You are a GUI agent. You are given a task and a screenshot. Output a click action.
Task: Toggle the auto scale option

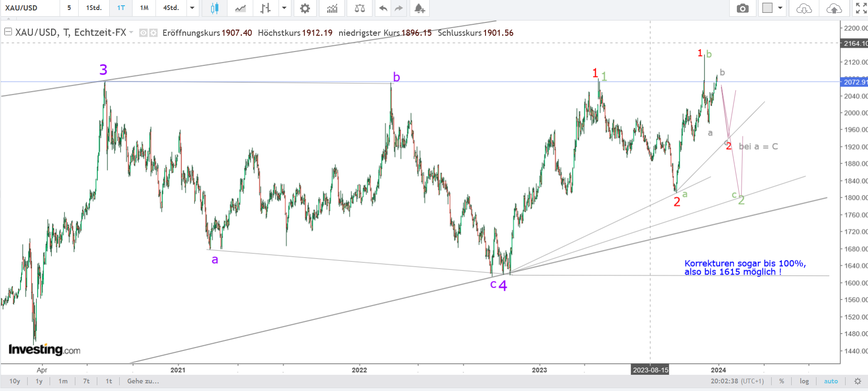(831, 381)
